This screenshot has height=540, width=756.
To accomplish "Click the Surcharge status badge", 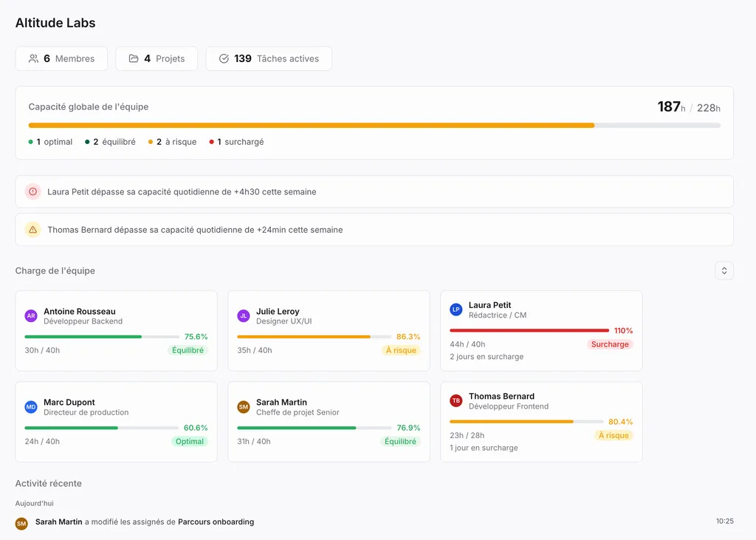I will (609, 344).
